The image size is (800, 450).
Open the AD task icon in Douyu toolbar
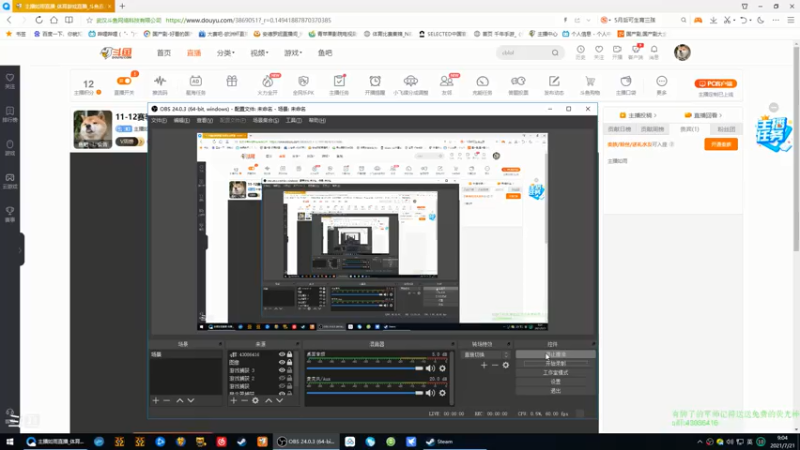(195, 81)
